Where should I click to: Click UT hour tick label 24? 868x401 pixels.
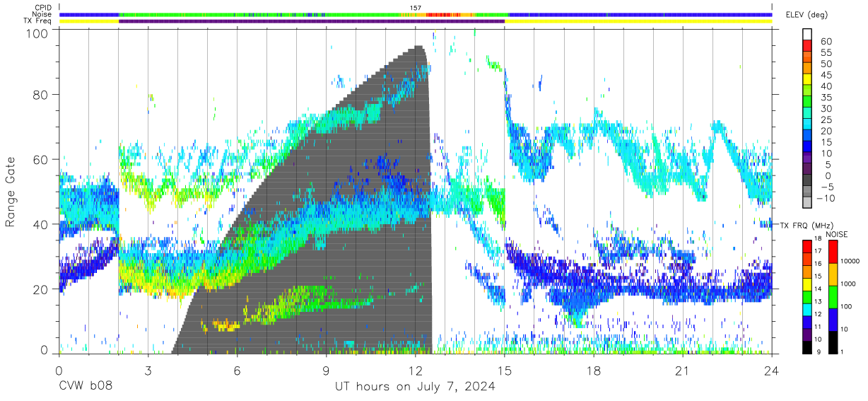pyautogui.click(x=771, y=371)
